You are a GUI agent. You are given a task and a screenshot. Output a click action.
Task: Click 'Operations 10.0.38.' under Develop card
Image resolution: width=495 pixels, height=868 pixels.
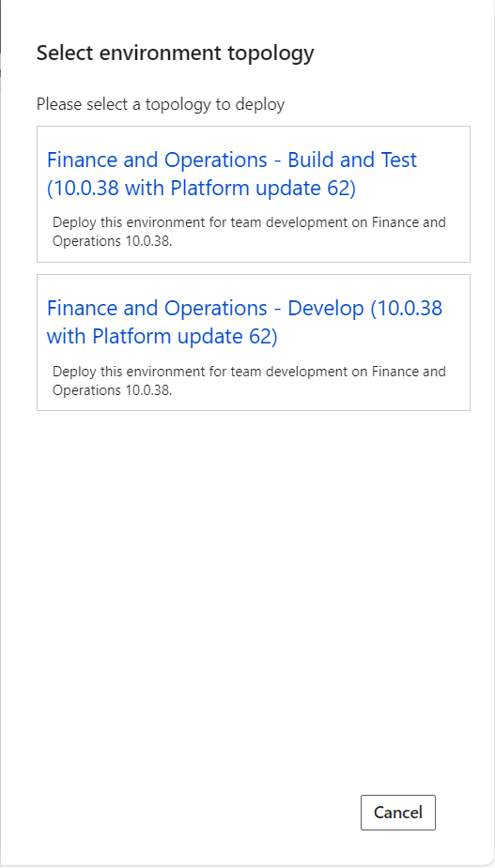pos(113,390)
